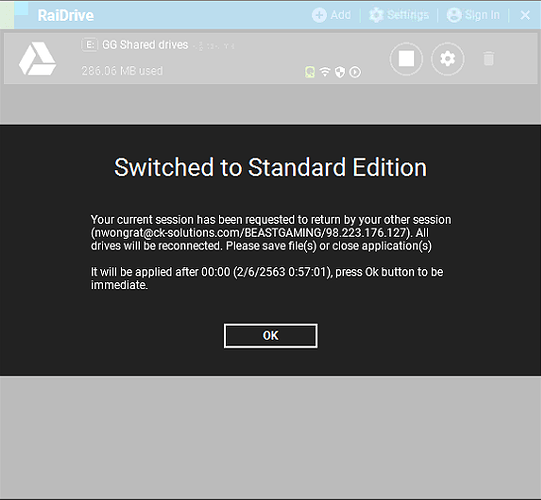
Task: Open RaiDrive Settings
Action: (x=399, y=15)
